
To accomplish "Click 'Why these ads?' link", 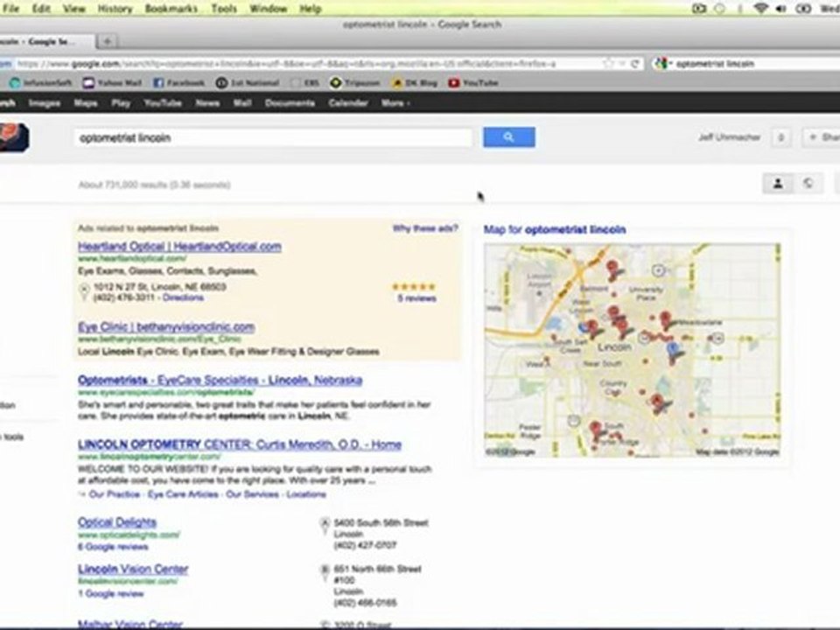I will pos(425,228).
